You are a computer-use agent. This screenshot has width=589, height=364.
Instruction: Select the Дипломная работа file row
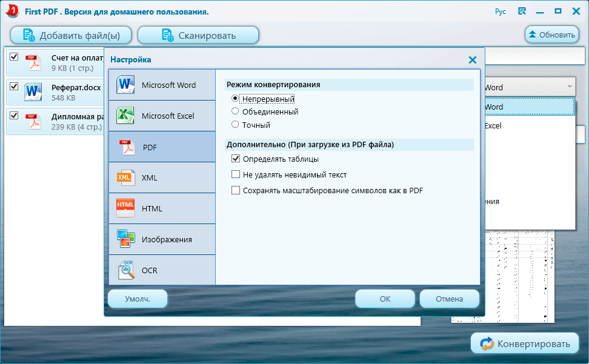(x=55, y=122)
